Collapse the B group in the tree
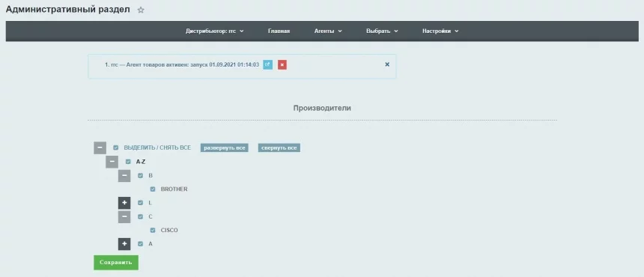This screenshot has width=644, height=277. pyautogui.click(x=124, y=176)
